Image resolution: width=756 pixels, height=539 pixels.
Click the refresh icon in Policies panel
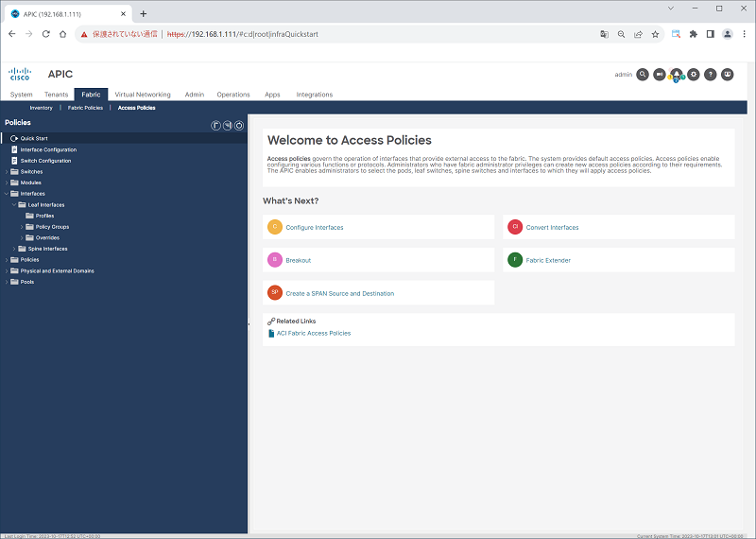[239, 126]
